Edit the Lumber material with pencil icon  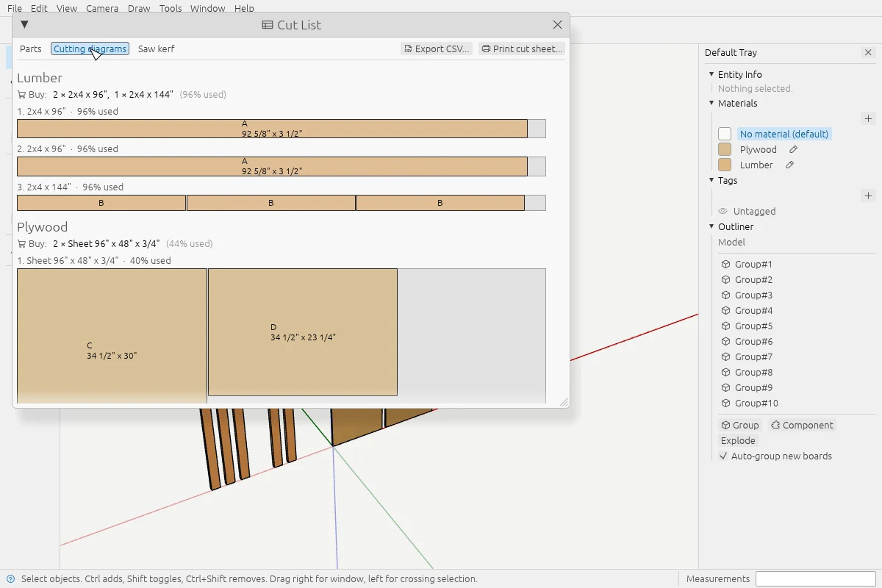[x=790, y=165]
